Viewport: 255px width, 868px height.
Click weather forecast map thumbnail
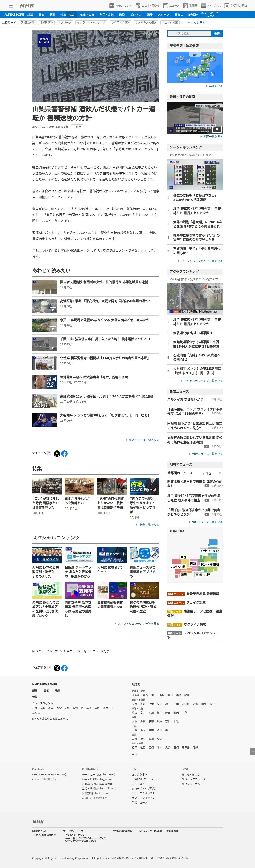tap(195, 67)
